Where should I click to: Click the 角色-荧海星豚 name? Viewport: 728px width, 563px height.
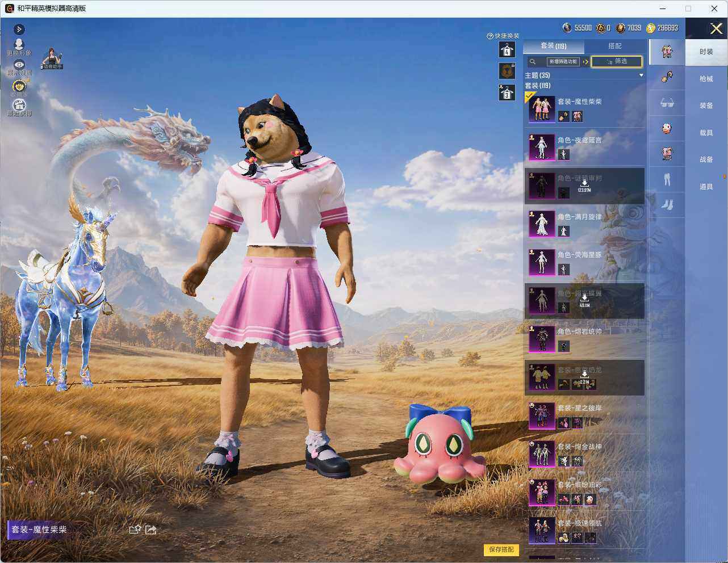[x=580, y=255]
